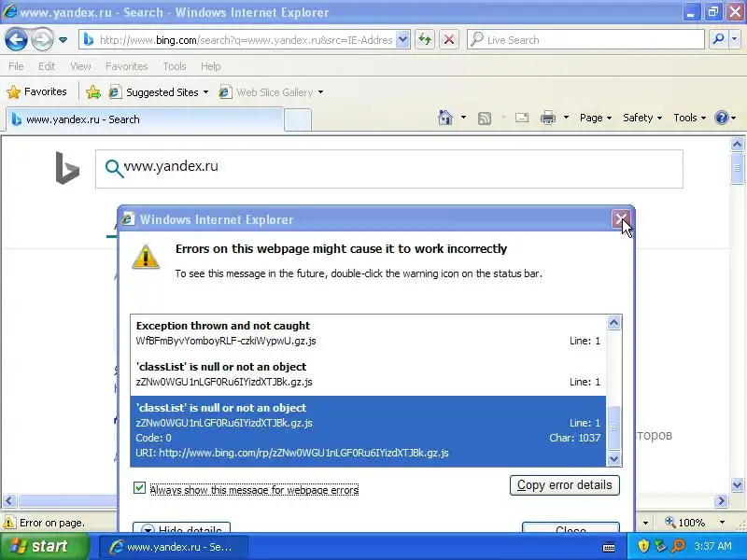Viewport: 747px width, 560px height.
Task: Open Web Slice Gallery
Action: [x=266, y=91]
